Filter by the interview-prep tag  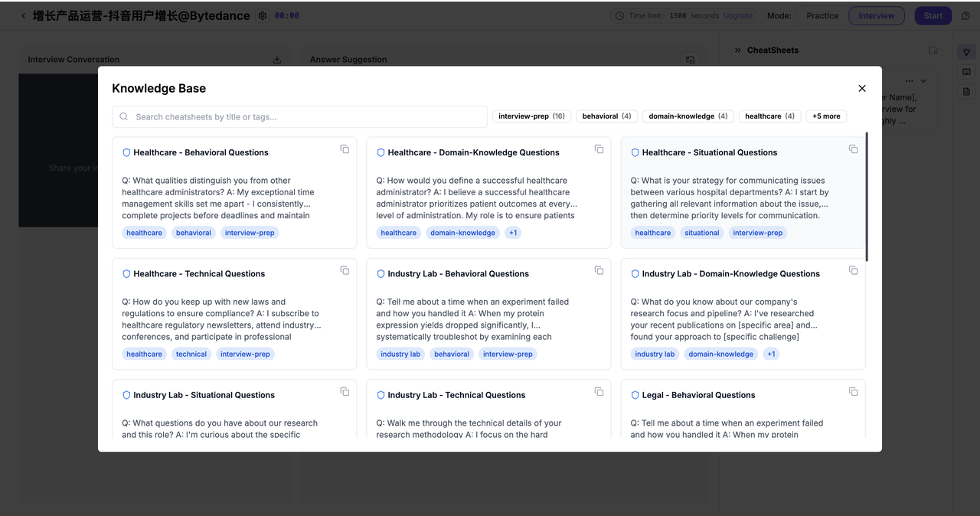pos(531,116)
